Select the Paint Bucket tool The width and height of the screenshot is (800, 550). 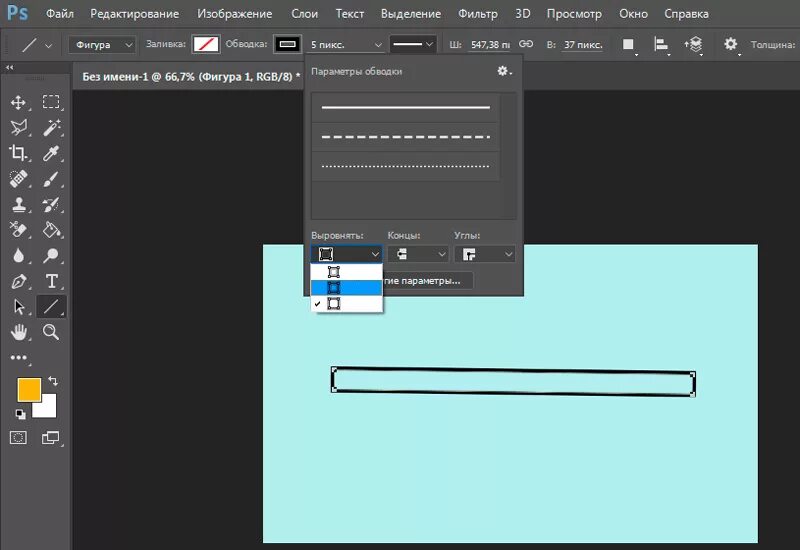click(51, 230)
